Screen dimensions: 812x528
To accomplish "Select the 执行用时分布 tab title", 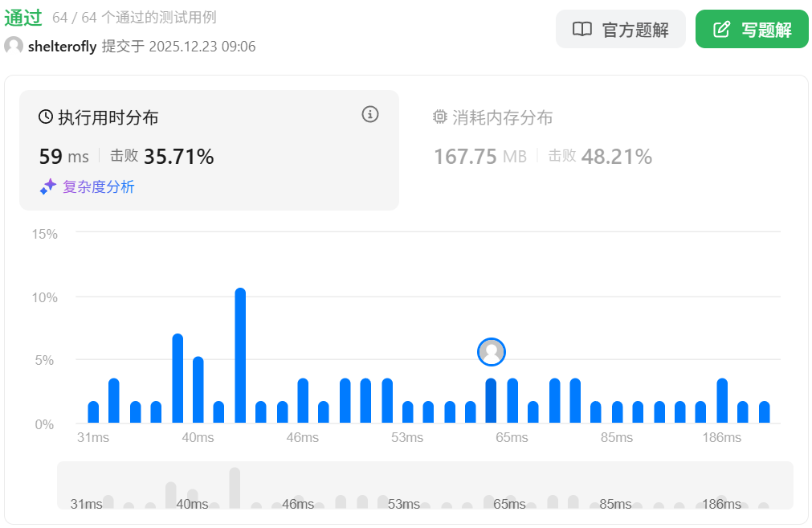I will pos(108,118).
